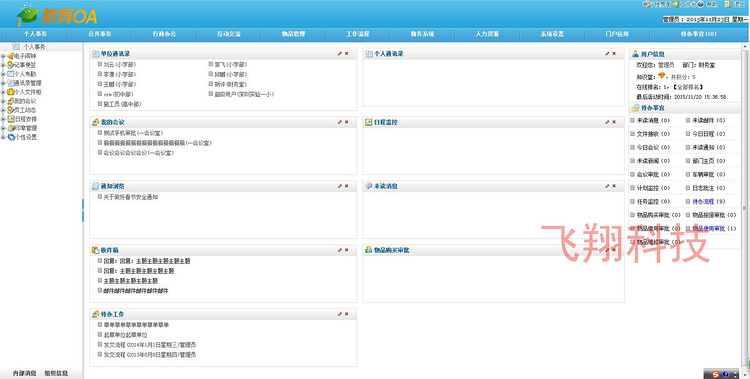
Task: Expand the 员工动态 tree node
Action: pos(3,110)
